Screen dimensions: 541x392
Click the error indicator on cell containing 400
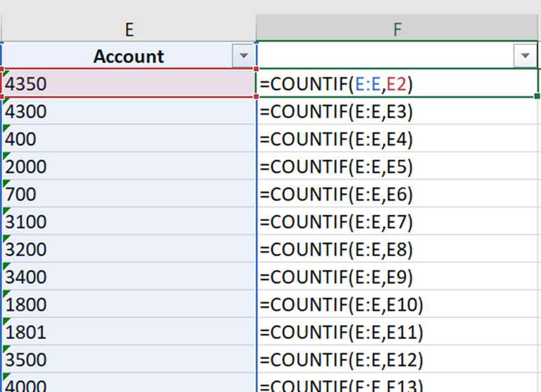5,128
